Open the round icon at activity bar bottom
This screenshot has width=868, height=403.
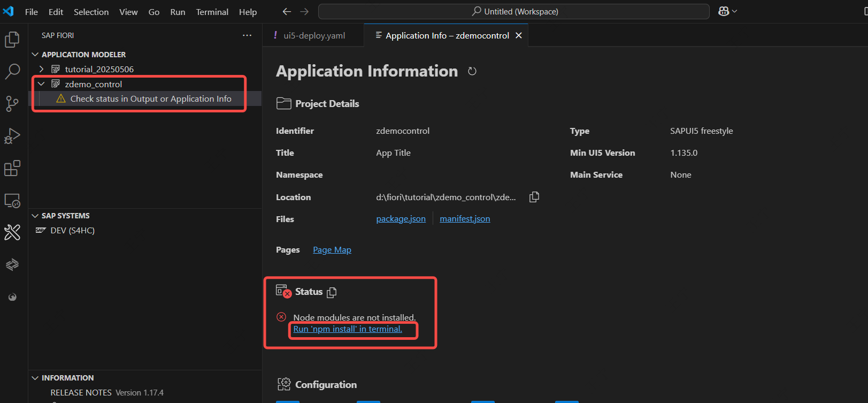pos(12,297)
